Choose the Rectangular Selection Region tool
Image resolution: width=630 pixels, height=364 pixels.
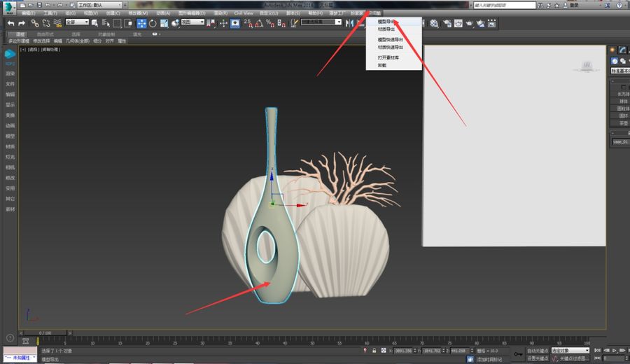pos(117,23)
